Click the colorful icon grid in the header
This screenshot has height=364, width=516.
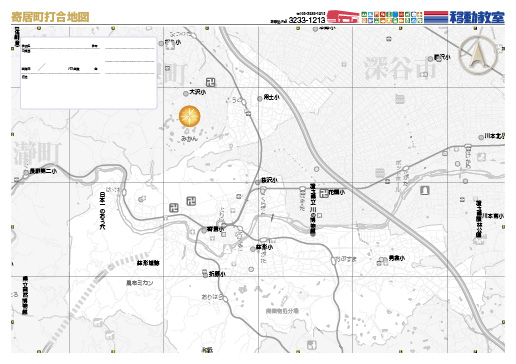coord(392,17)
